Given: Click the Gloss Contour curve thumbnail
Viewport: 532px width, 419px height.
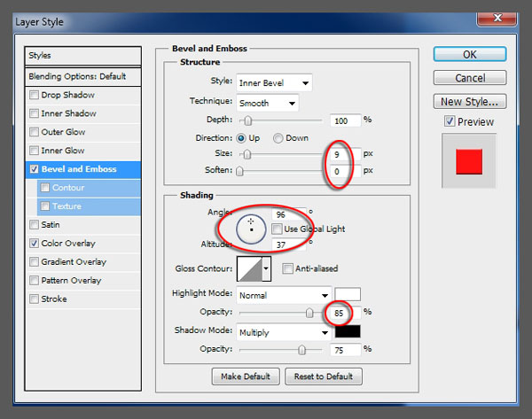Looking at the screenshot, I should point(249,269).
